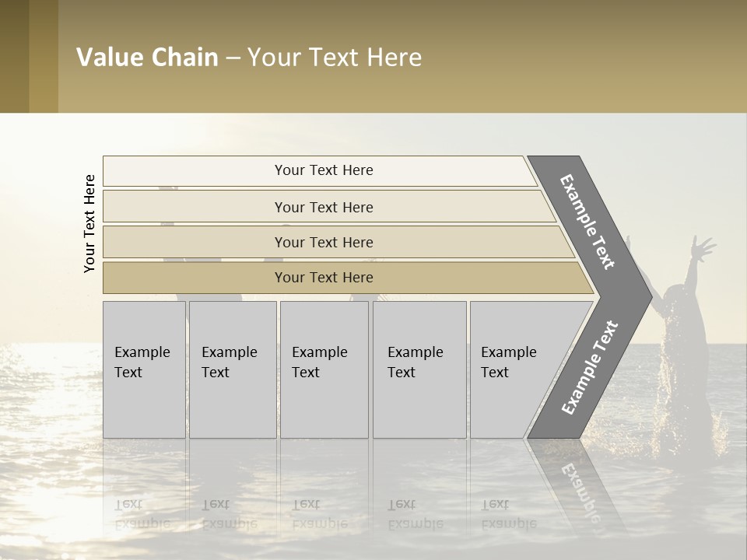The height and width of the screenshot is (560, 747).
Task: Select the topmost "Your Text Here" bar
Action: click(323, 170)
